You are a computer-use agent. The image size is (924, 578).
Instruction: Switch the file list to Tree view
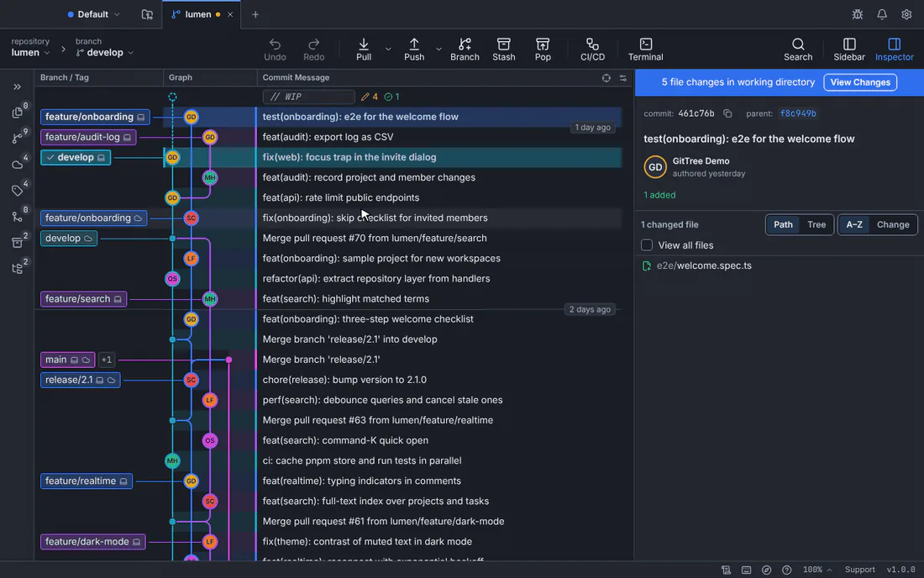(816, 224)
